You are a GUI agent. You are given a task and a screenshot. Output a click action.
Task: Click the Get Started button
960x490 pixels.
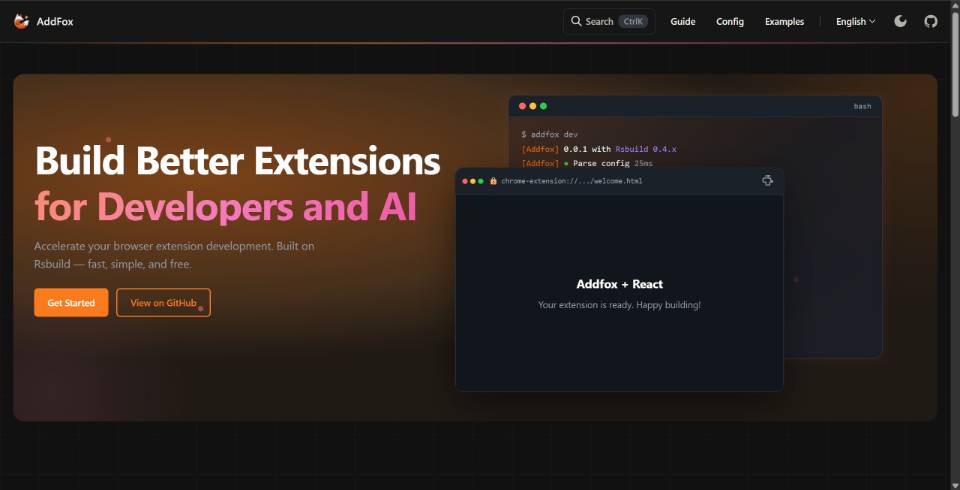[71, 303]
